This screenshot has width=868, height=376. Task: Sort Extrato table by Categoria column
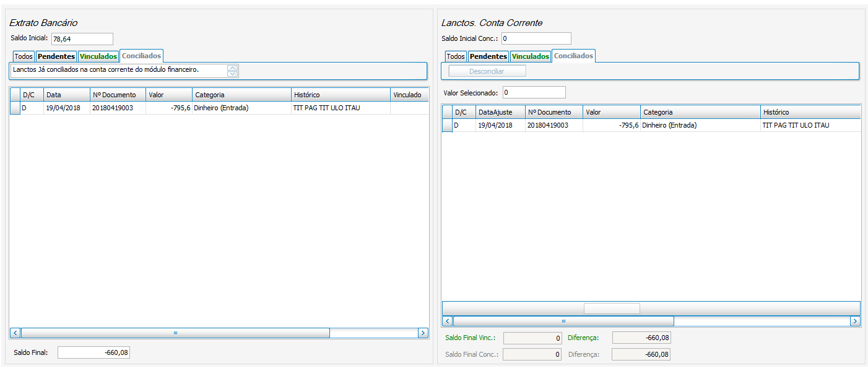(242, 95)
